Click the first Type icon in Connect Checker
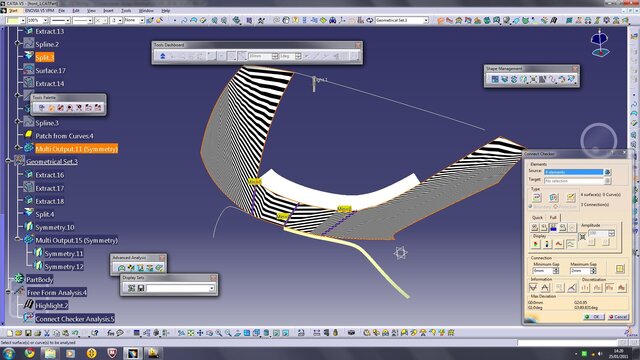 tap(536, 198)
